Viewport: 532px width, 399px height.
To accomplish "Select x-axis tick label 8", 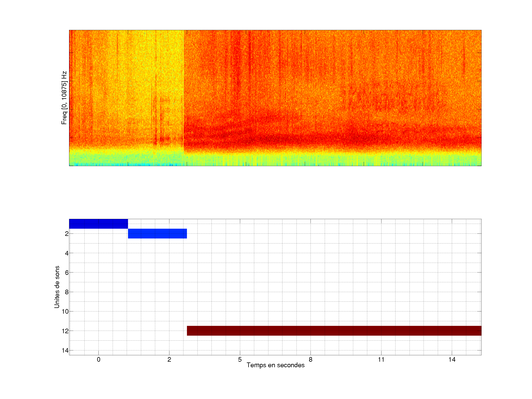I will click(311, 359).
